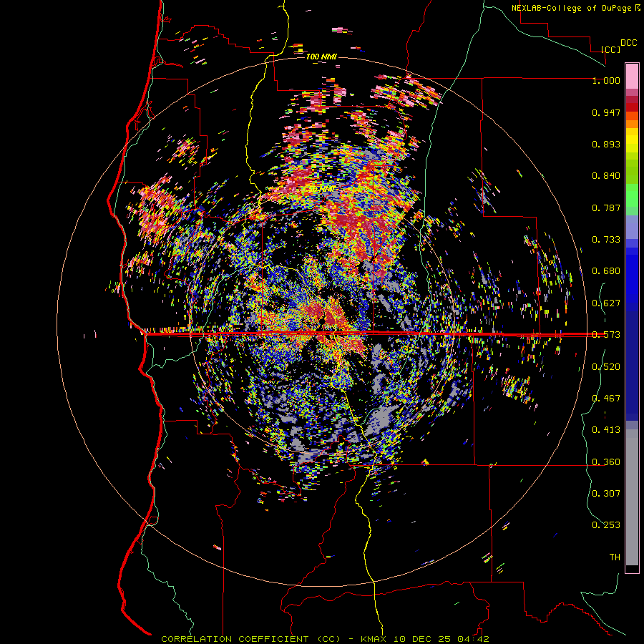Select the 0.893 scale label
This screenshot has height=644, width=644.
[606, 144]
